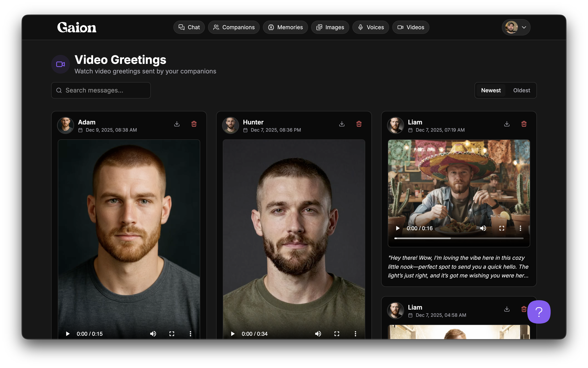Open the Voices microphone icon
Screen dimensions: 588x368
coord(360,27)
